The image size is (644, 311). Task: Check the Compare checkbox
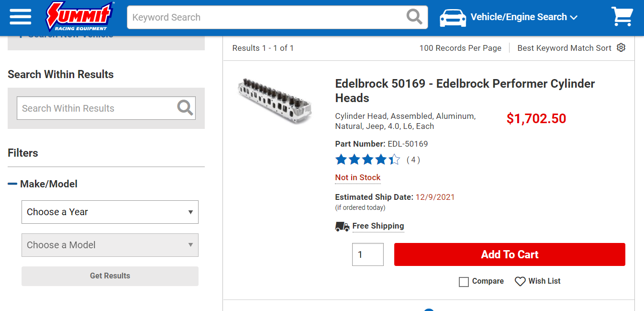click(464, 282)
